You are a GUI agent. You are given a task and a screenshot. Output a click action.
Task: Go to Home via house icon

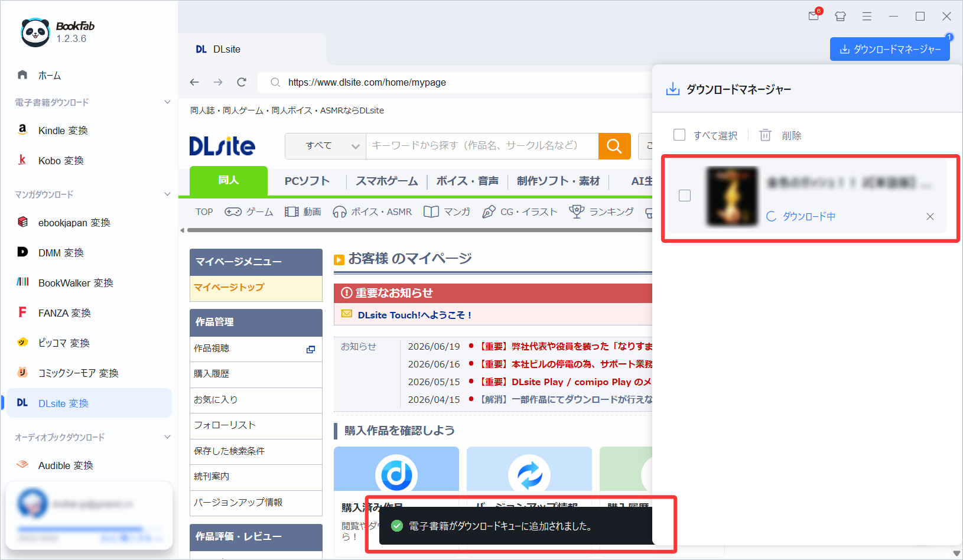22,75
